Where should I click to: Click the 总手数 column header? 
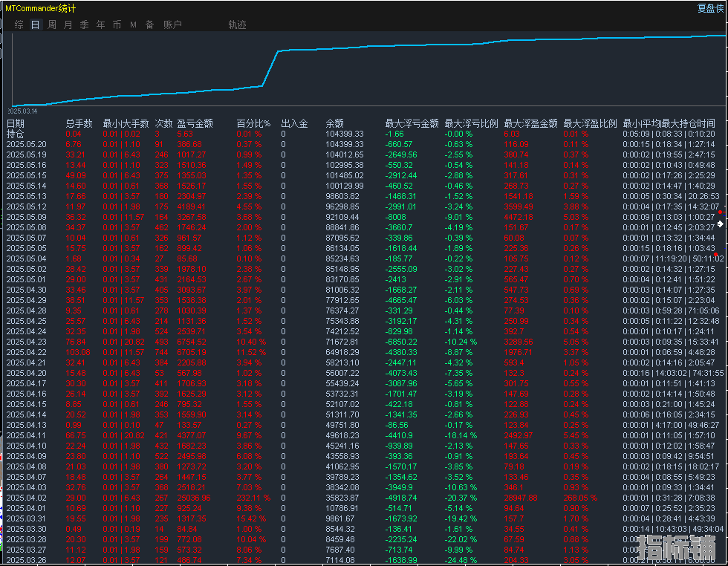[79, 123]
